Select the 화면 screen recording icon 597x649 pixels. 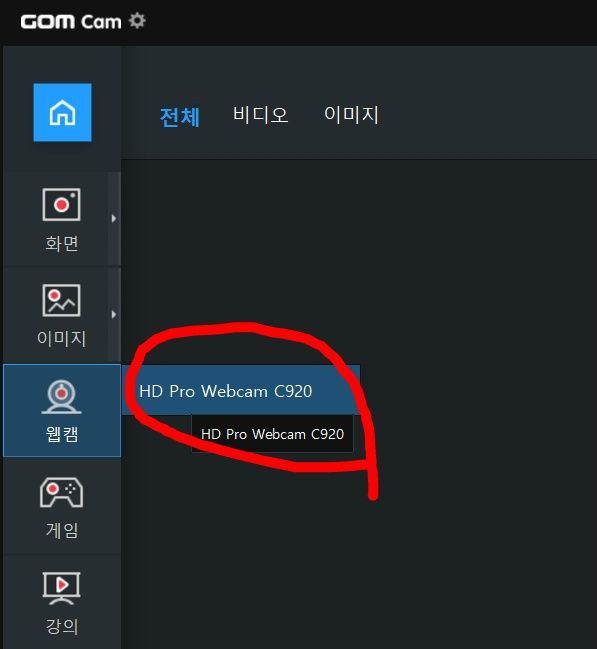[x=61, y=205]
